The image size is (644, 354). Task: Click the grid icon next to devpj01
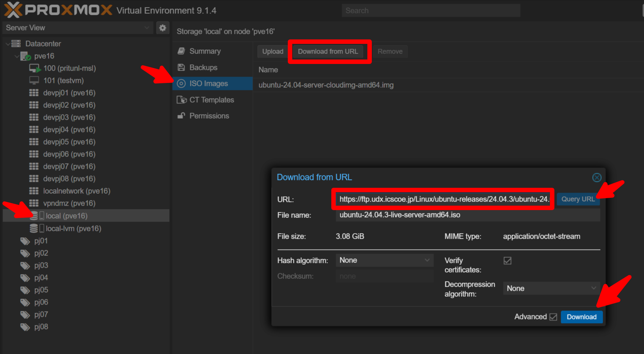click(x=33, y=93)
